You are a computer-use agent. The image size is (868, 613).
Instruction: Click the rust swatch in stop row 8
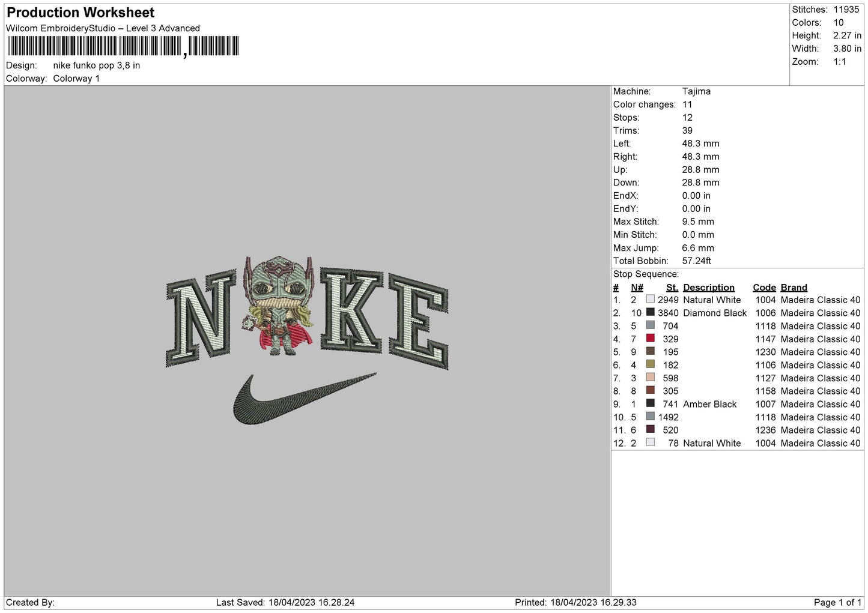(x=650, y=390)
